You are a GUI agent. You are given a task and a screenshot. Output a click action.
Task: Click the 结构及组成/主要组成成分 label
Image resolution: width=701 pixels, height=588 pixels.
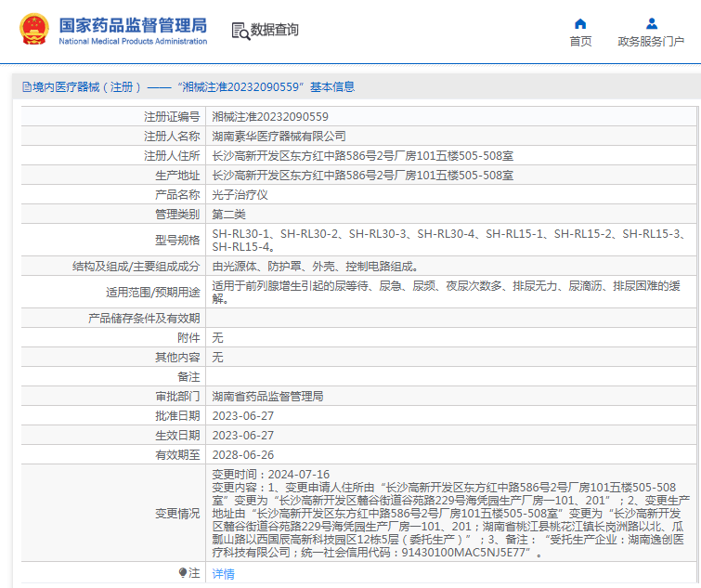click(136, 267)
